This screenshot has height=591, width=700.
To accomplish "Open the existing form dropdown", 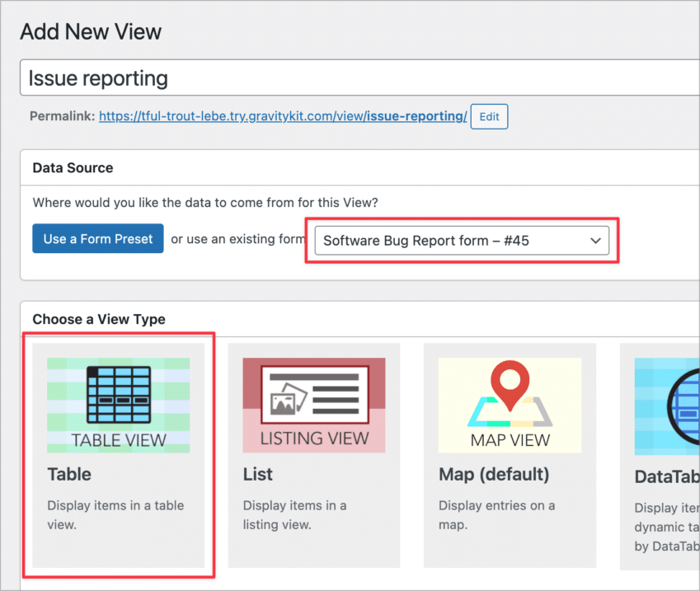I will (462, 240).
